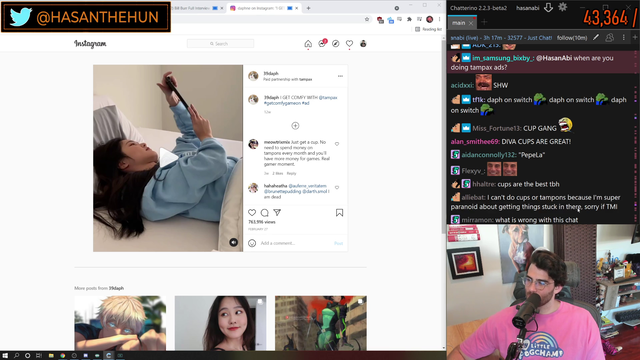Share post with paper plane icon

[x=277, y=213]
